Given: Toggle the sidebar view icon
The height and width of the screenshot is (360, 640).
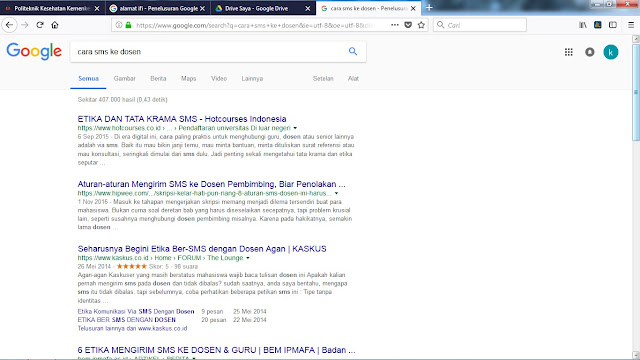Looking at the screenshot, I should click(613, 25).
